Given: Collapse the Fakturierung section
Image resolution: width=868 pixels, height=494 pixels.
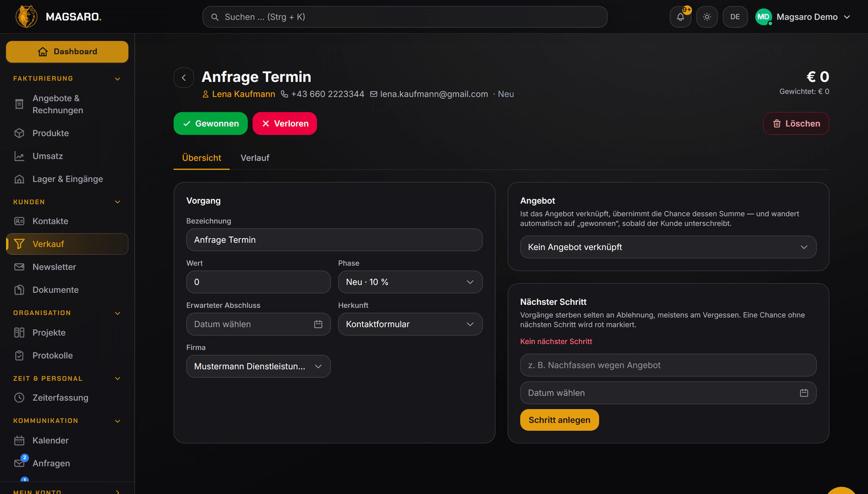Looking at the screenshot, I should pos(67,79).
